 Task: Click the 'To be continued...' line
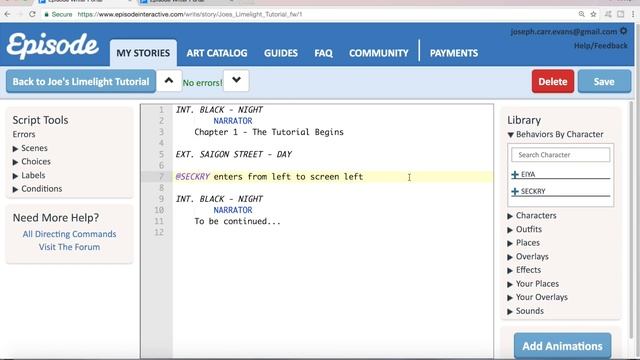(238, 221)
